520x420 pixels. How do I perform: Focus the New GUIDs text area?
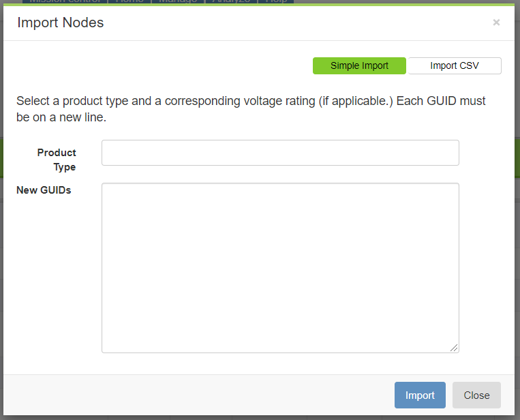tap(280, 267)
